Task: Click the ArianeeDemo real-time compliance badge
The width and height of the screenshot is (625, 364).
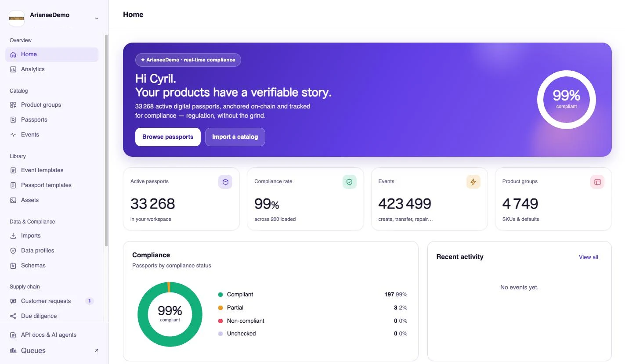Action: click(188, 60)
